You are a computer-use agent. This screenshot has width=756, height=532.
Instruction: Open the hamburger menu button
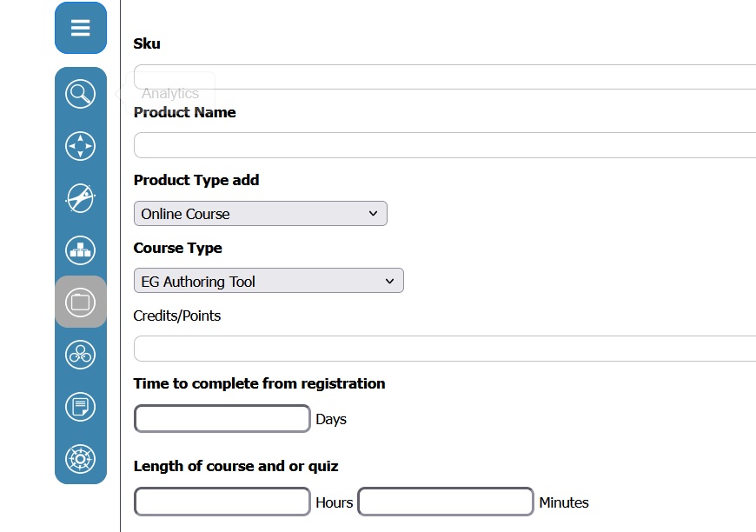(x=81, y=28)
